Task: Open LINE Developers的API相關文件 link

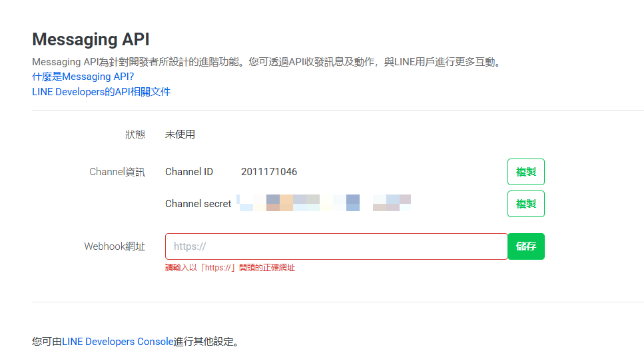Action: (101, 91)
